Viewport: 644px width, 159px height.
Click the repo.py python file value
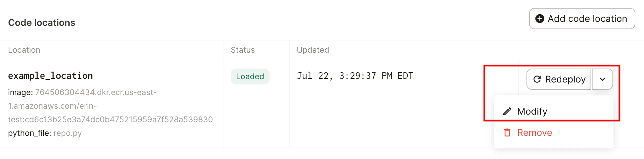(67, 133)
